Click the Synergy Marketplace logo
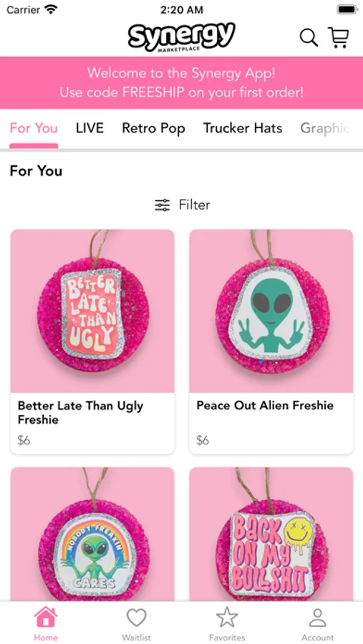Viewport: 363px width, 644px height. 181,37
